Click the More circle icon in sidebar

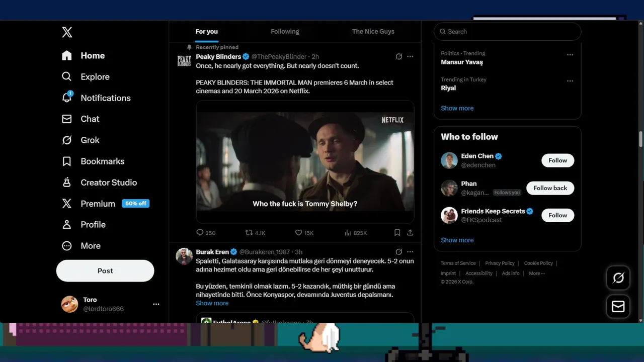pos(67,246)
